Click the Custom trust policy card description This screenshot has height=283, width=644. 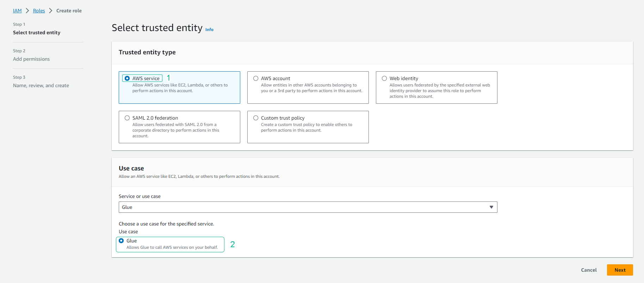306,127
